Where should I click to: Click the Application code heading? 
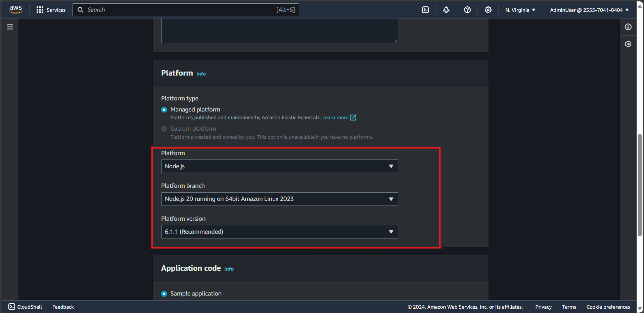pos(191,268)
